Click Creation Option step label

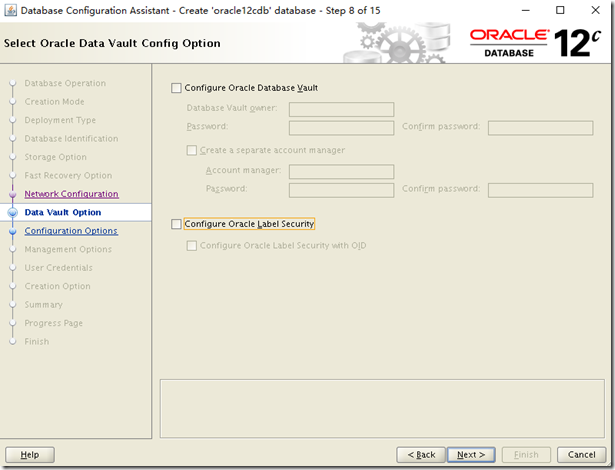pos(57,286)
